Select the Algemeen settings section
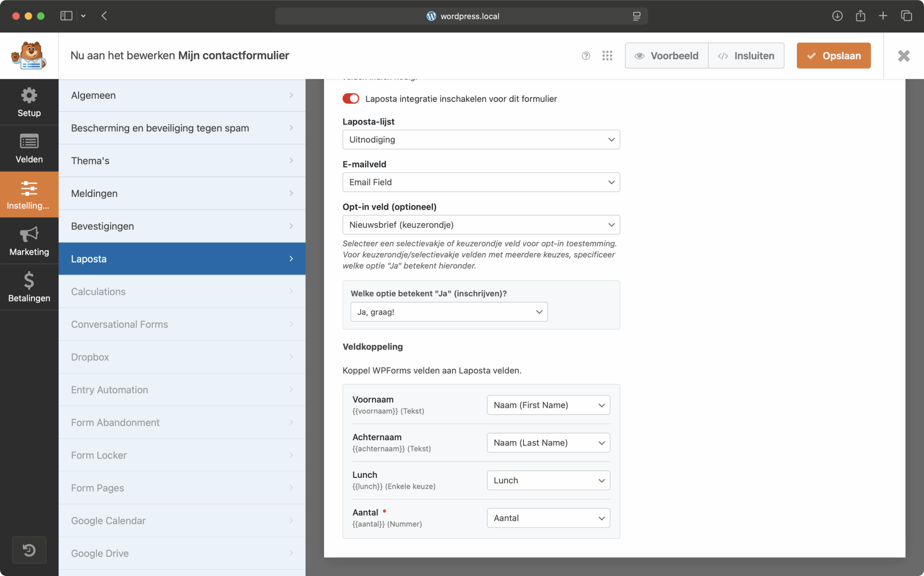Screen dimensions: 924x576 pos(182,95)
